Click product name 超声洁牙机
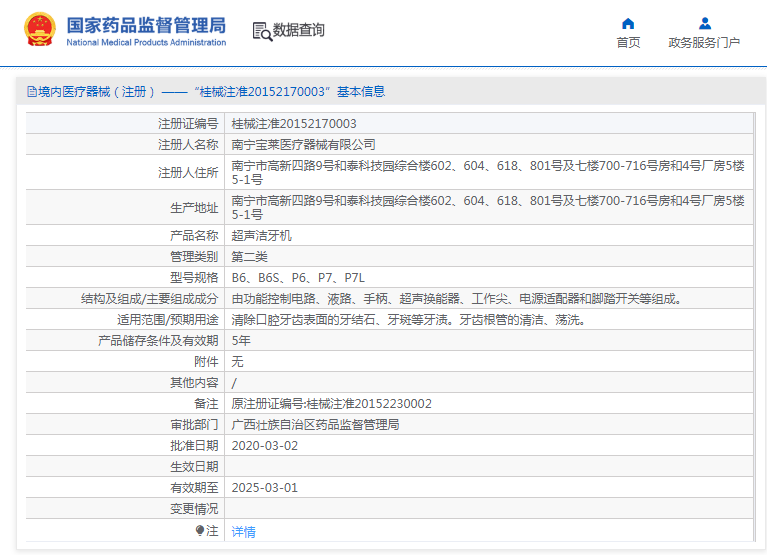 pyautogui.click(x=261, y=236)
